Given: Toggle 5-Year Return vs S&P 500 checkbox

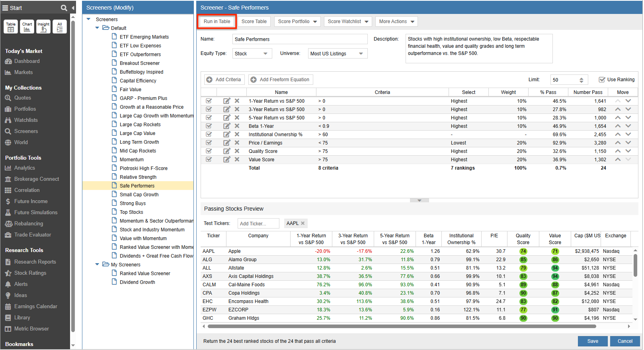Looking at the screenshot, I should pyautogui.click(x=209, y=118).
